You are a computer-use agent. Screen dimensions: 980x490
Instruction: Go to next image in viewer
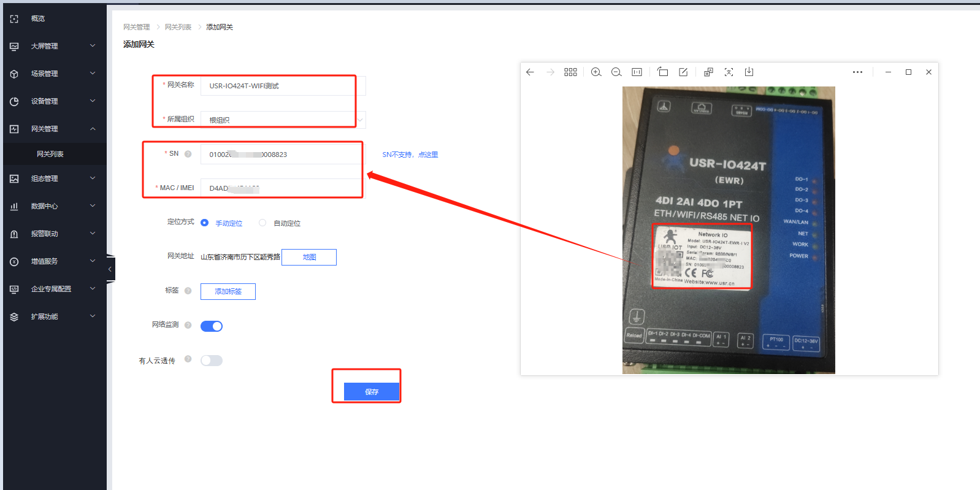point(550,72)
